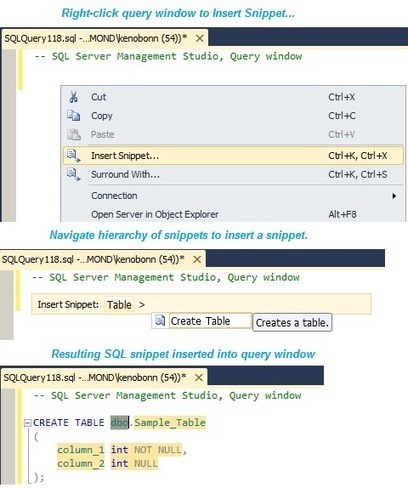The image size is (408, 488).
Task: Click the Insert Snippet icon
Action: click(74, 155)
